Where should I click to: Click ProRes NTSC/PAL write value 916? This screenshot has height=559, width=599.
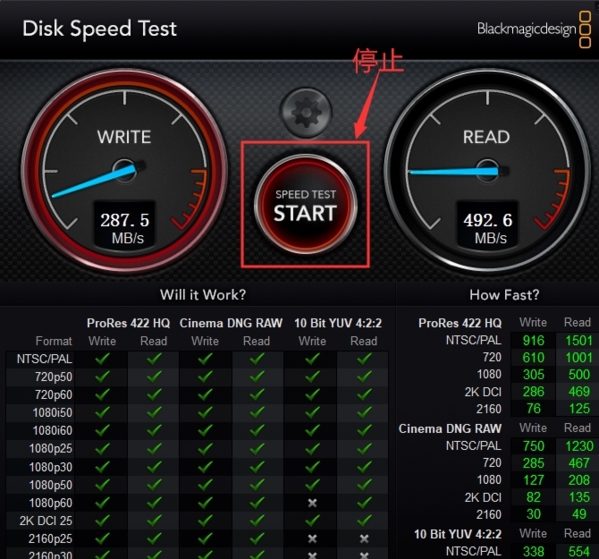533,340
